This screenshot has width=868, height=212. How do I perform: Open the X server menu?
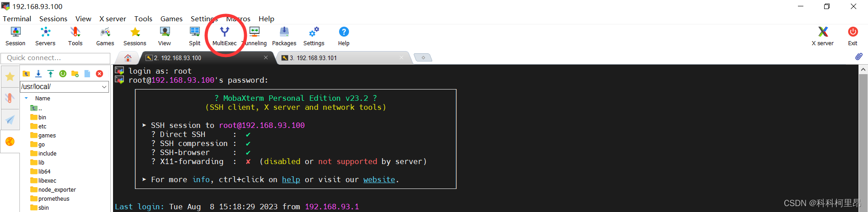click(x=113, y=19)
